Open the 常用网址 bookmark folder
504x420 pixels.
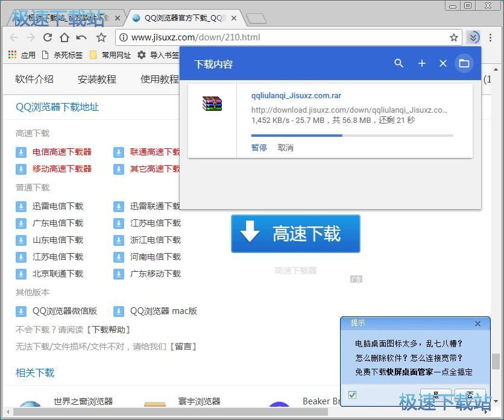point(110,55)
